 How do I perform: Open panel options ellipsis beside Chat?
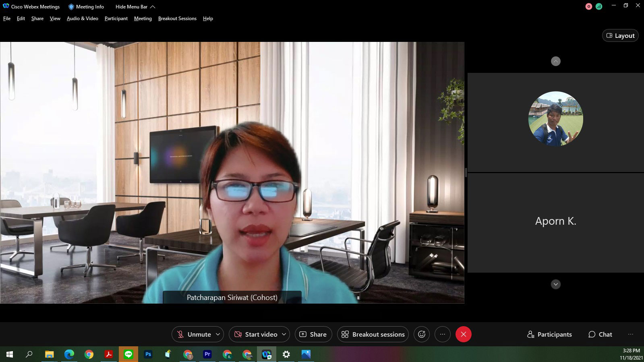point(630,334)
